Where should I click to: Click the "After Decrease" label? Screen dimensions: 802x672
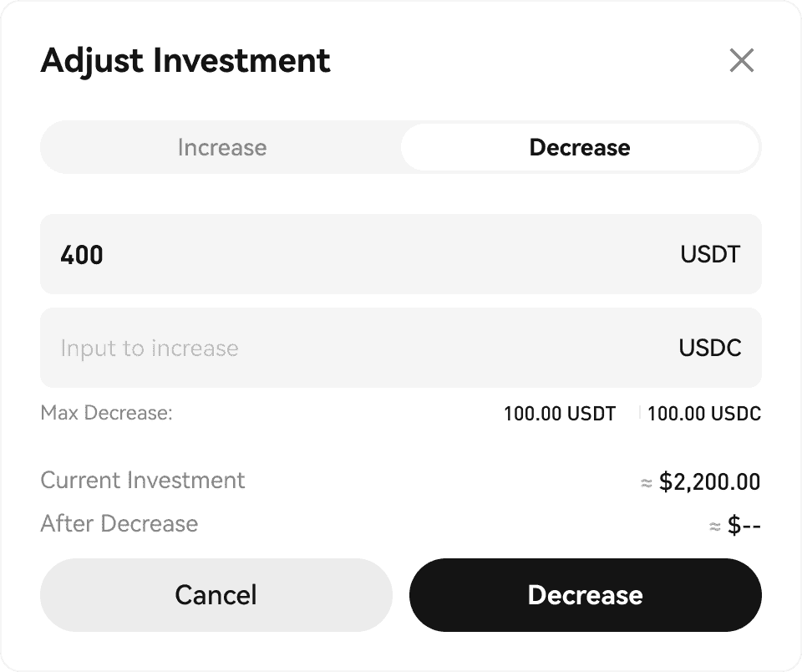pyautogui.click(x=119, y=524)
